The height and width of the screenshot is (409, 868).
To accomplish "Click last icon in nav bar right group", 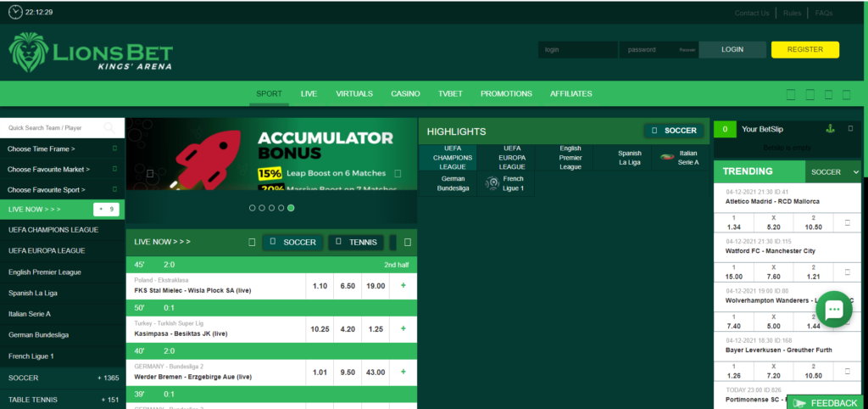I will 846,94.
